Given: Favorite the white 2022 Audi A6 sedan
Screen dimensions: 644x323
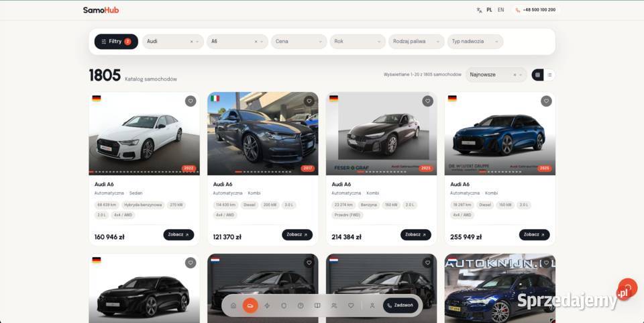Looking at the screenshot, I should click(191, 101).
